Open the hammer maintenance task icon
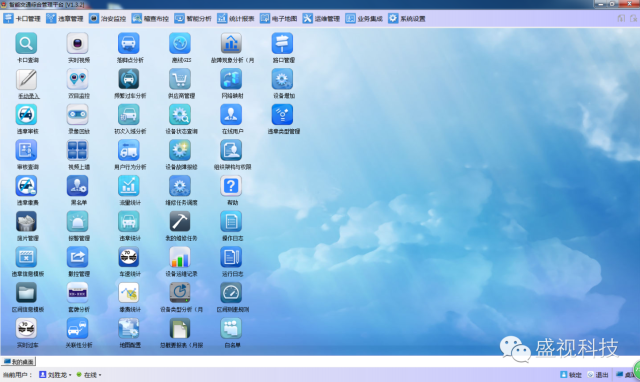 (180, 222)
